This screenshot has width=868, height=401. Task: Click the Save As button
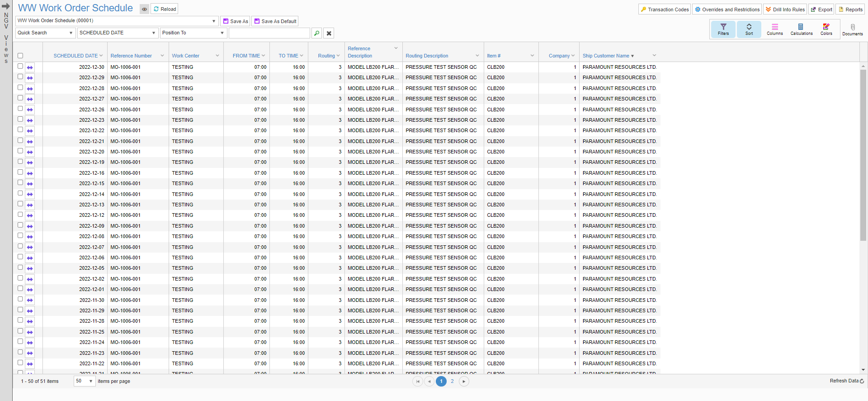click(x=235, y=21)
